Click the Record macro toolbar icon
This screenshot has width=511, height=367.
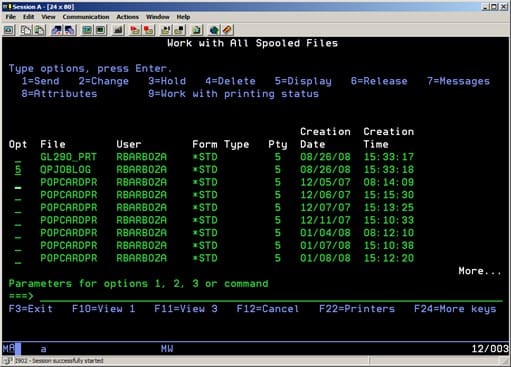click(135, 30)
